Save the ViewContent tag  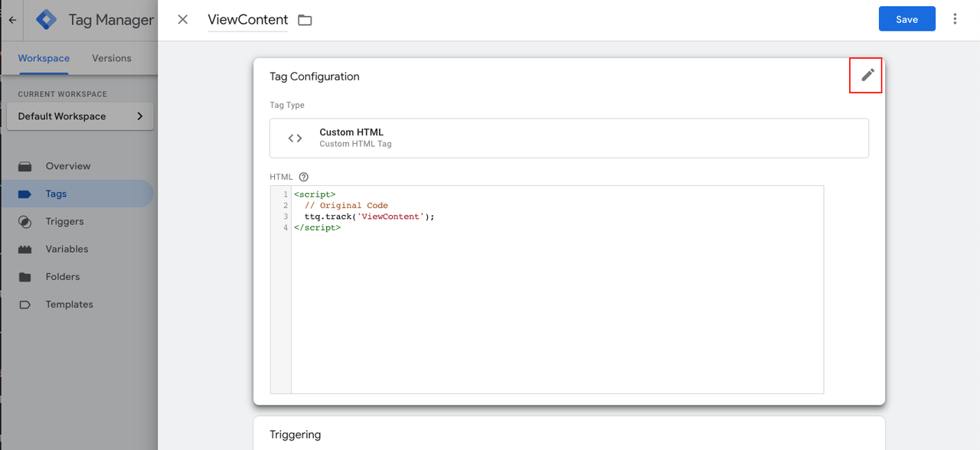[x=906, y=19]
